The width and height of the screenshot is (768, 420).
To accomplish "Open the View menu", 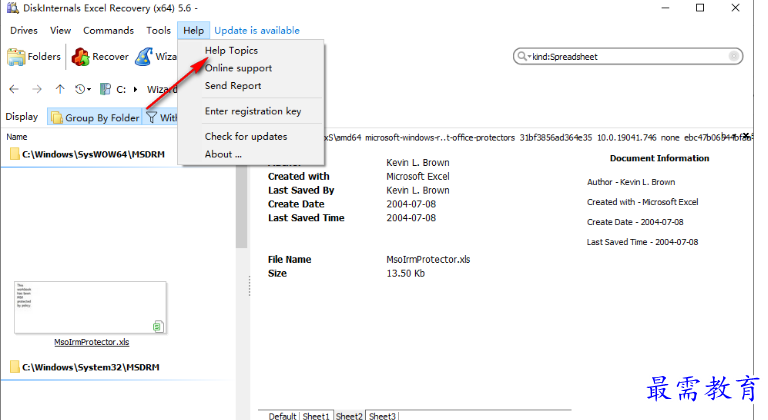I will pyautogui.click(x=60, y=30).
